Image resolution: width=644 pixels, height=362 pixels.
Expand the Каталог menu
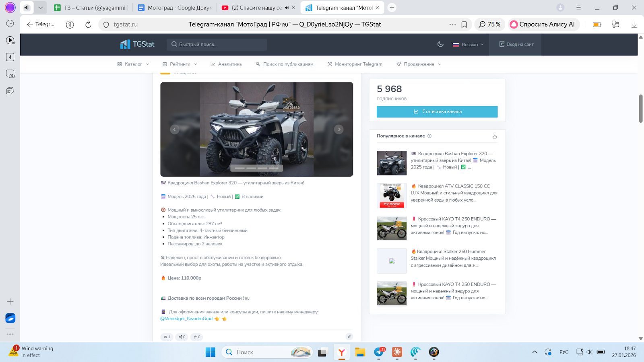(133, 64)
